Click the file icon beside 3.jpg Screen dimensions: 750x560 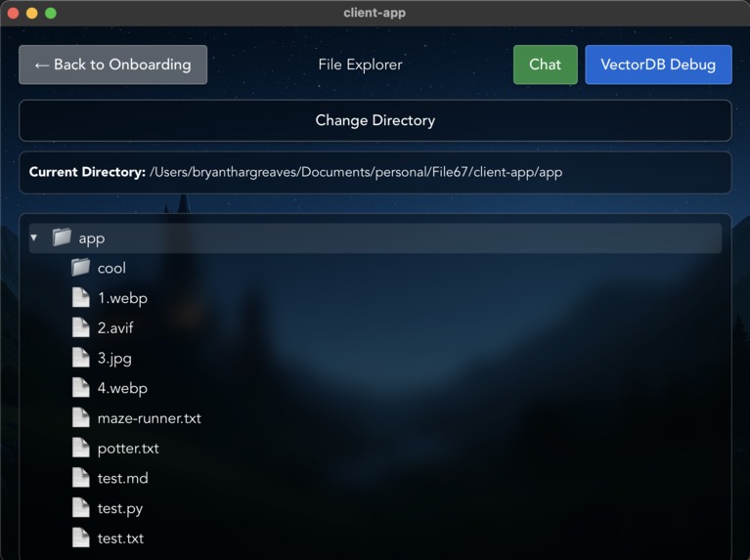(81, 358)
